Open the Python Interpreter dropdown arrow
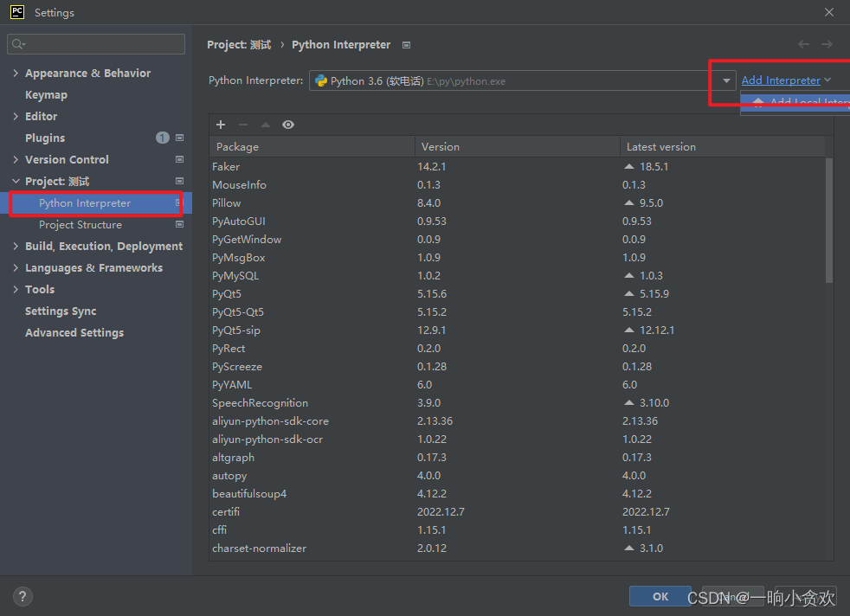This screenshot has width=850, height=616. tap(726, 80)
